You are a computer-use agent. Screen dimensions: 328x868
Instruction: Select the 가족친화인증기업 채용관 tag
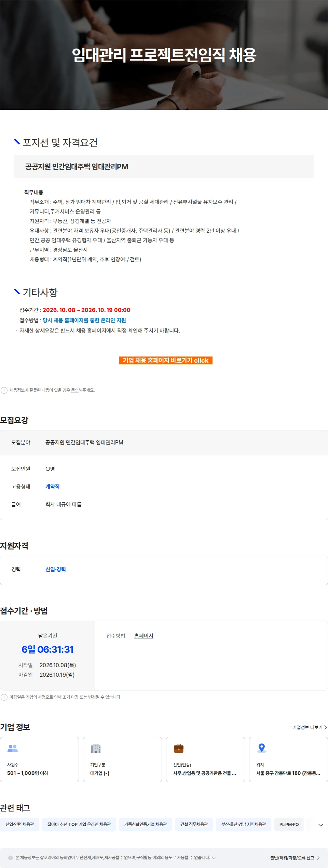click(146, 825)
